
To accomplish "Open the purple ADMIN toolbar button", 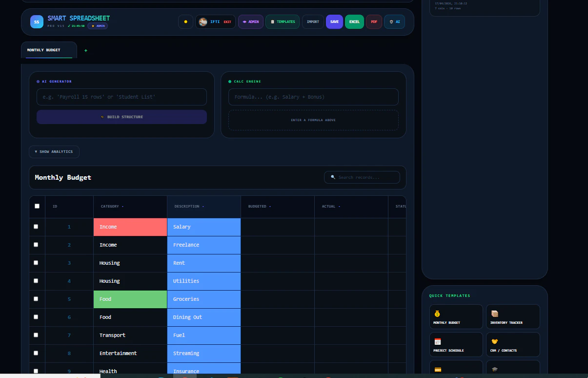I will pyautogui.click(x=251, y=22).
